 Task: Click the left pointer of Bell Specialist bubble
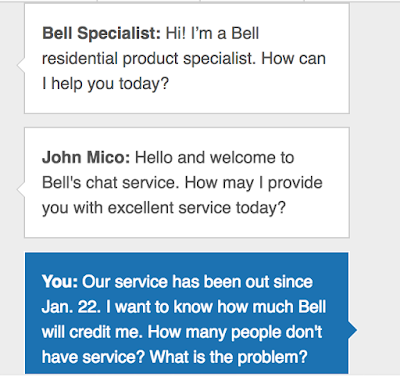(x=21, y=65)
